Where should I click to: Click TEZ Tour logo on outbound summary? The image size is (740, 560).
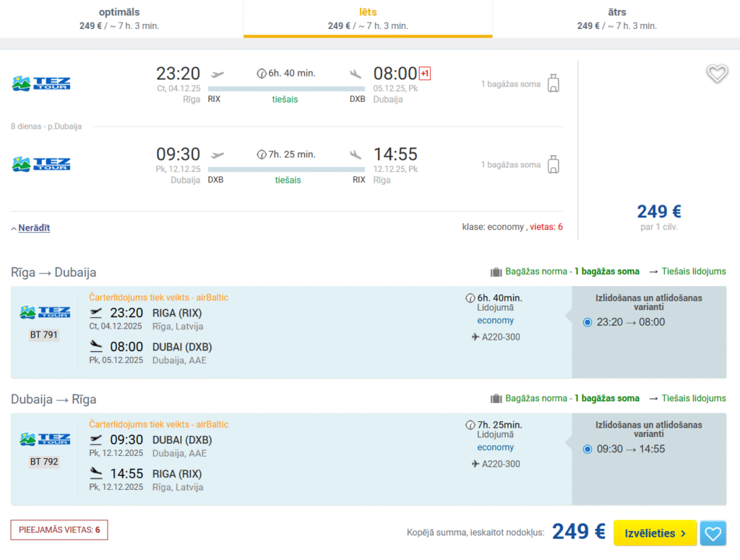pyautogui.click(x=41, y=83)
